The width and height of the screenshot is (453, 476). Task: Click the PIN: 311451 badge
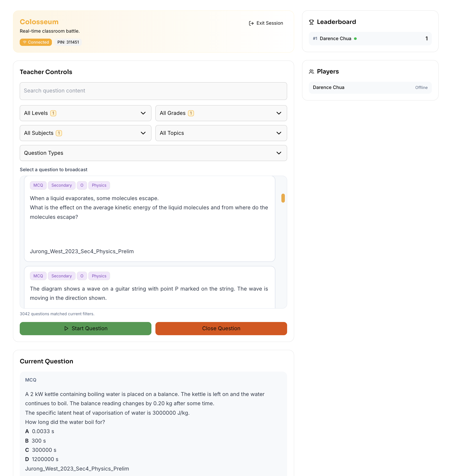(x=68, y=42)
